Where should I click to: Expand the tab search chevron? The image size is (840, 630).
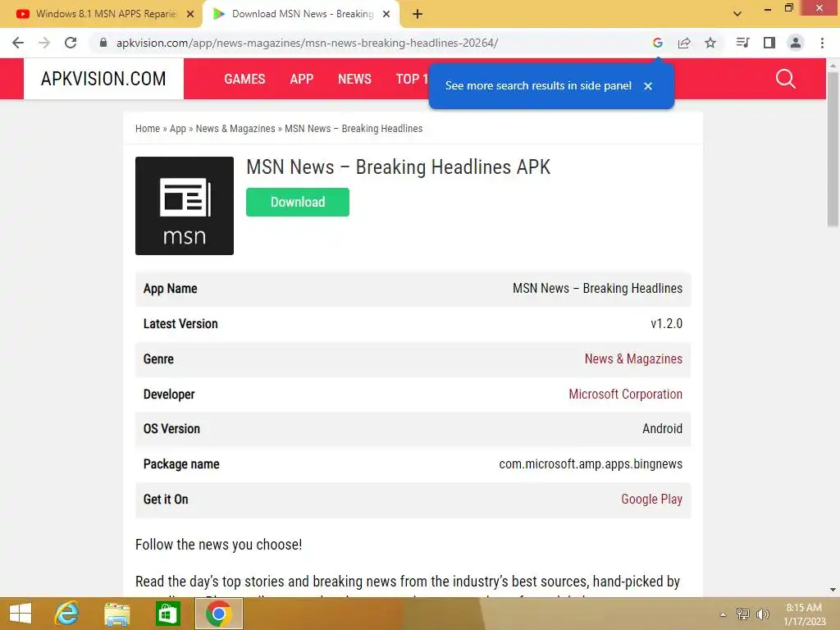tap(737, 15)
